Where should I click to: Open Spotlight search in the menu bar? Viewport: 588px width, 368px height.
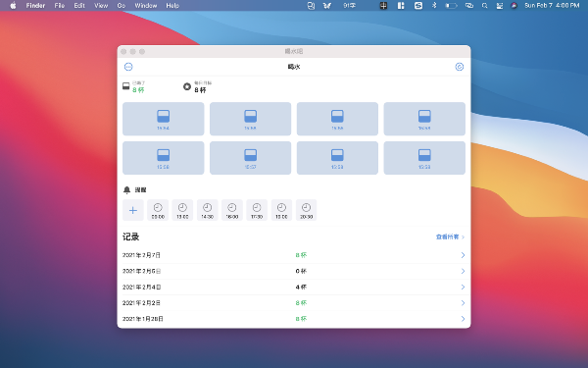pos(484,6)
